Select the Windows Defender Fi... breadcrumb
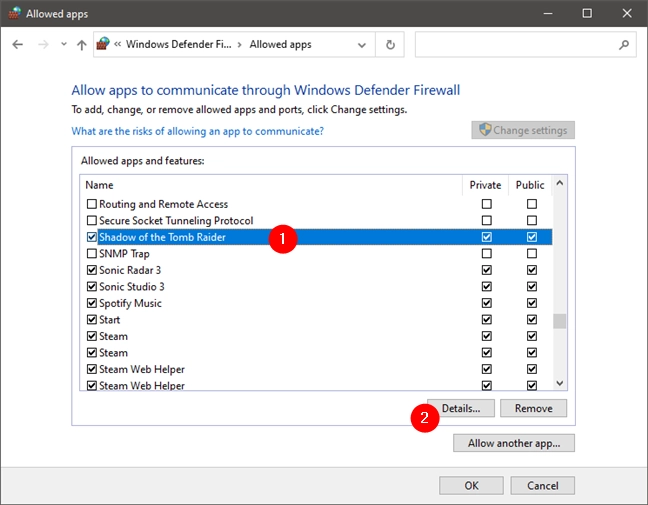This screenshot has height=505, width=648. pos(179,44)
